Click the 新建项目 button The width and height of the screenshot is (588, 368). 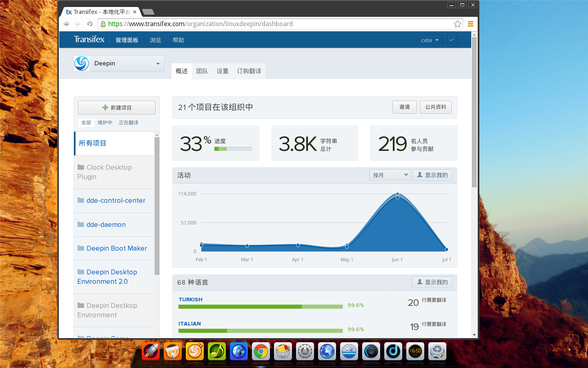[117, 108]
